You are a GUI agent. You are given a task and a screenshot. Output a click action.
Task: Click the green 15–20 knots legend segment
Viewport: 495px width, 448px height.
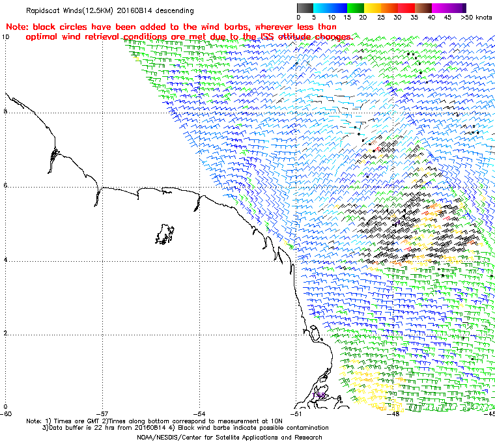tap(356, 8)
